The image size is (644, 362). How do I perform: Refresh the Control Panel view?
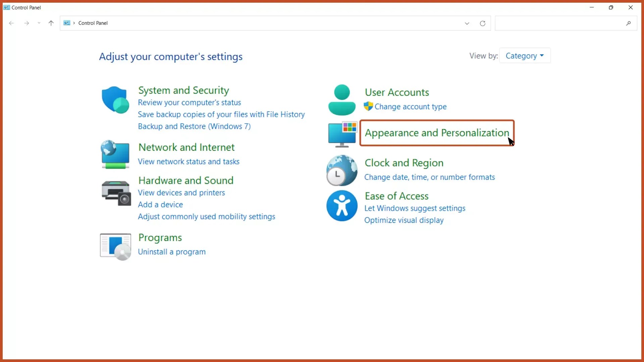pyautogui.click(x=482, y=23)
